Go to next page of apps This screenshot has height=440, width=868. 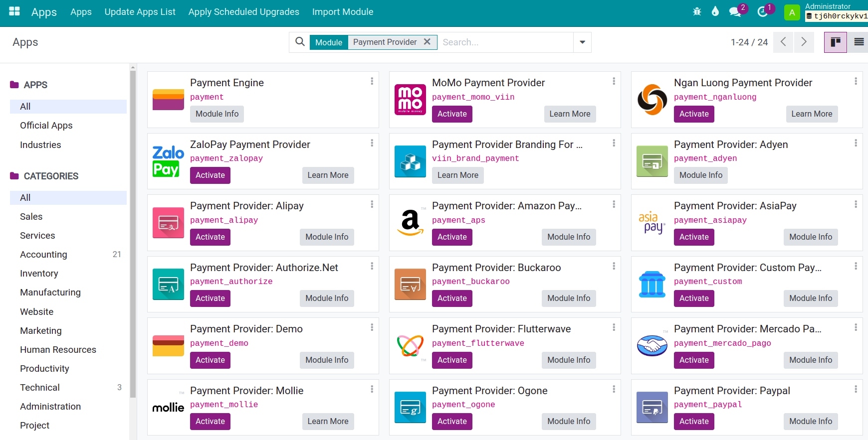coord(804,42)
